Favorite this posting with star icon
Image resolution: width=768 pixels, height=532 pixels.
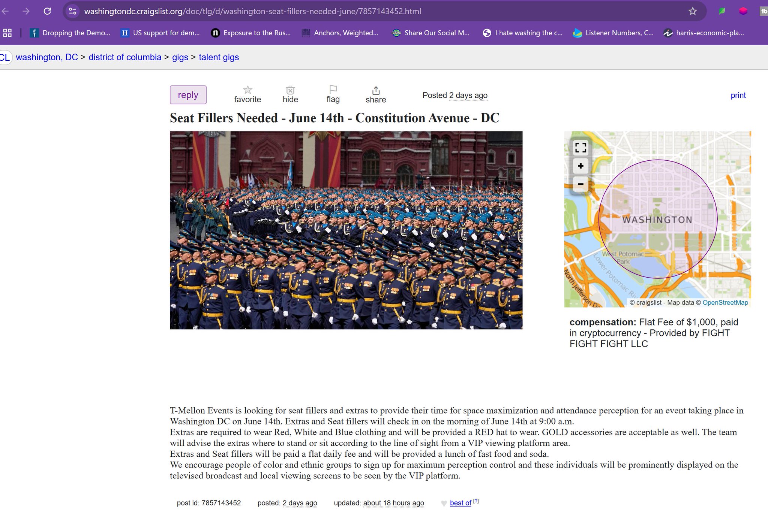tap(247, 94)
